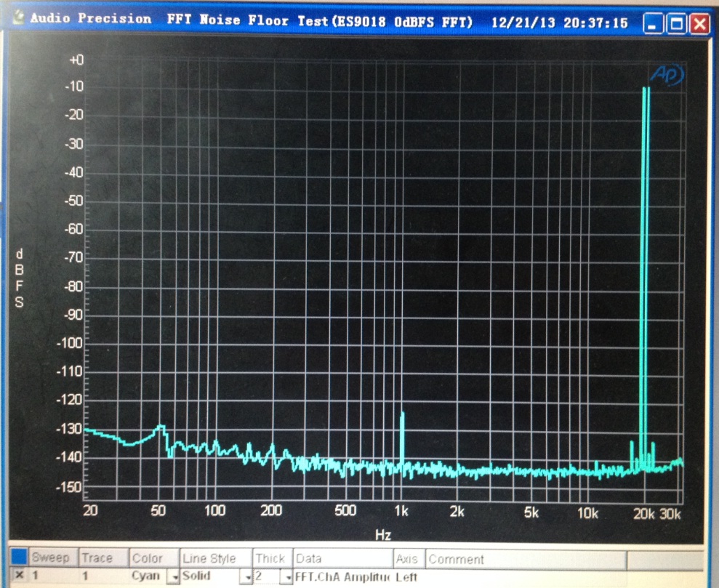Click the +0 dBFS axis label
Image resolution: width=719 pixels, height=588 pixels.
pyautogui.click(x=76, y=60)
